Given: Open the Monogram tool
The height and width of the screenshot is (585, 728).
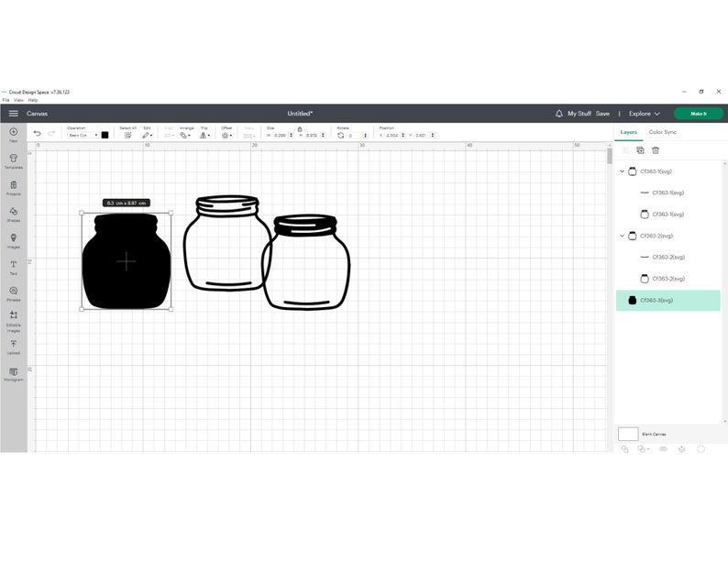Looking at the screenshot, I should point(14,374).
